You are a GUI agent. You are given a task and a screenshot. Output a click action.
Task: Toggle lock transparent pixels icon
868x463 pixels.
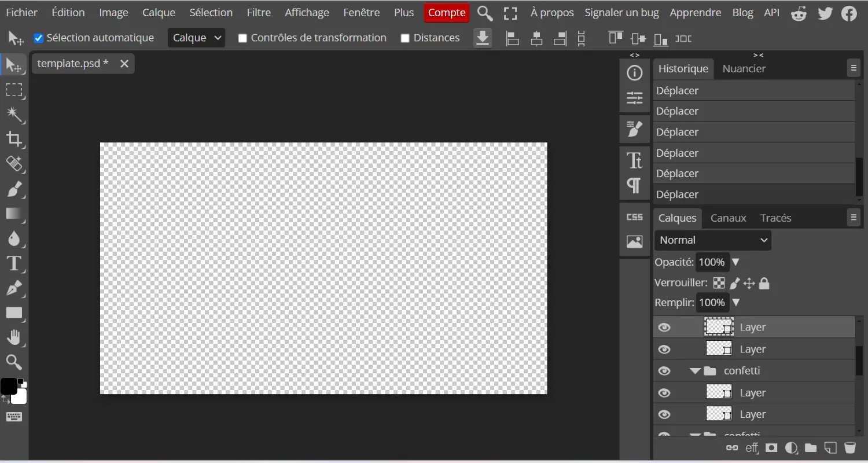(719, 284)
